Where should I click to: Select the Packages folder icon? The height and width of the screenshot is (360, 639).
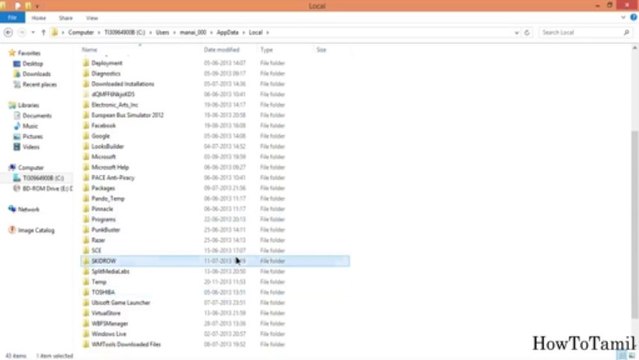point(86,188)
